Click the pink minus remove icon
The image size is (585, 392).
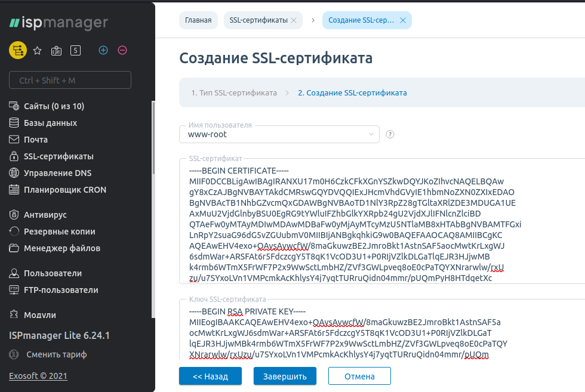[122, 50]
